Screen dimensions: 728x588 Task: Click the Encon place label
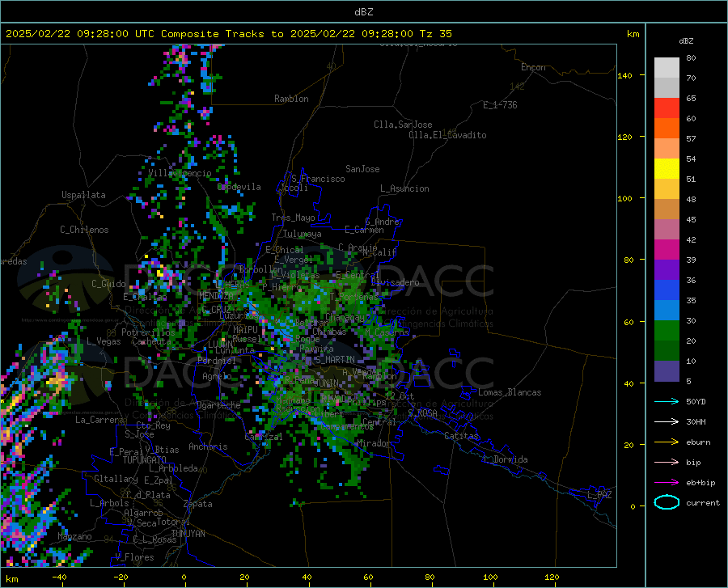pos(533,67)
